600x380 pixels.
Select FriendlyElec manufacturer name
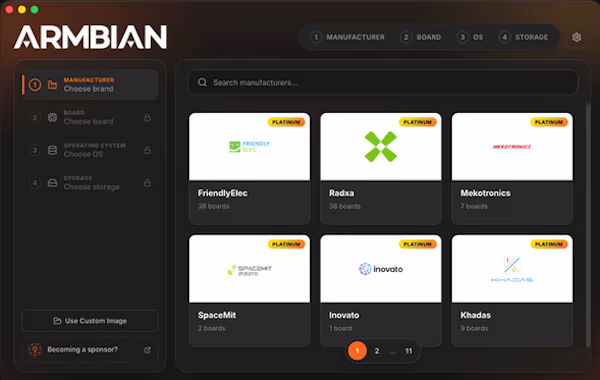[x=222, y=193]
